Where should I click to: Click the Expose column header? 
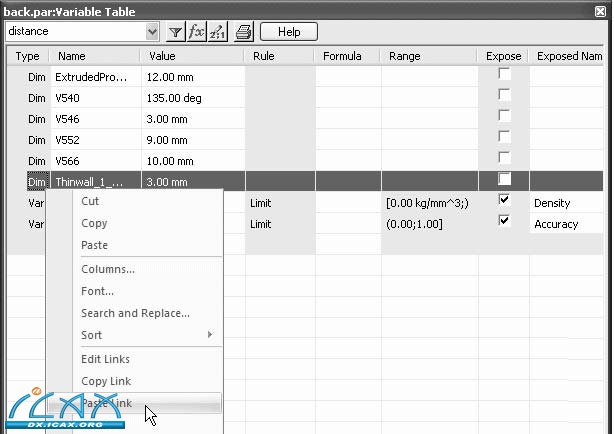coord(503,56)
